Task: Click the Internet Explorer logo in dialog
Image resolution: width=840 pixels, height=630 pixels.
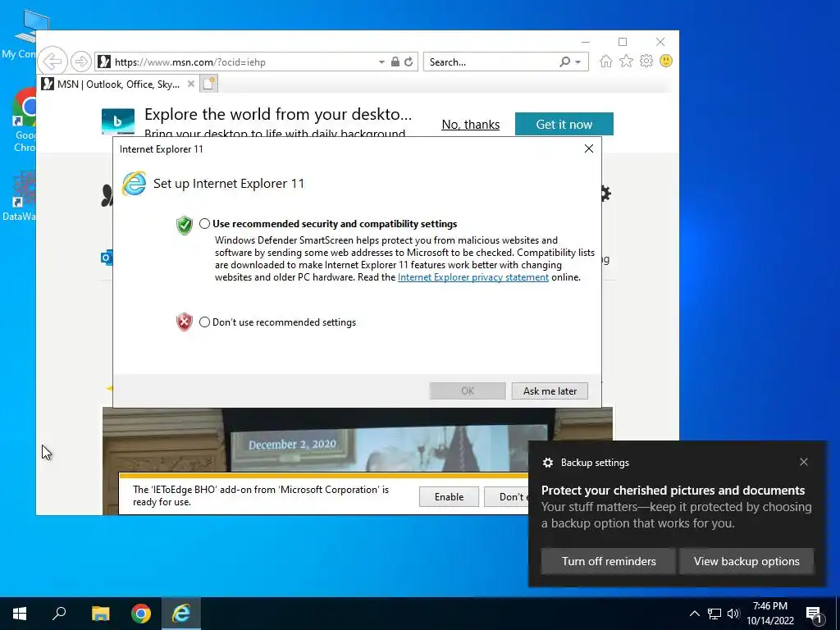Action: click(134, 184)
